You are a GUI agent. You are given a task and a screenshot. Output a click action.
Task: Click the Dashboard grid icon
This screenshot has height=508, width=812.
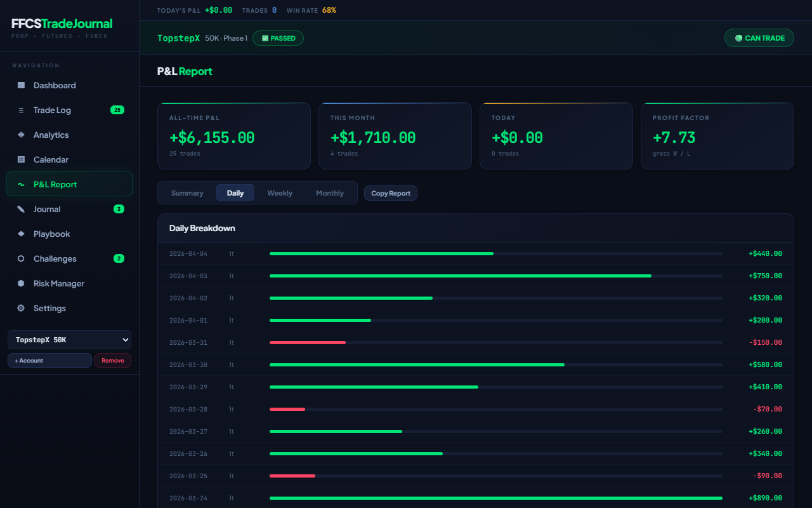21,85
